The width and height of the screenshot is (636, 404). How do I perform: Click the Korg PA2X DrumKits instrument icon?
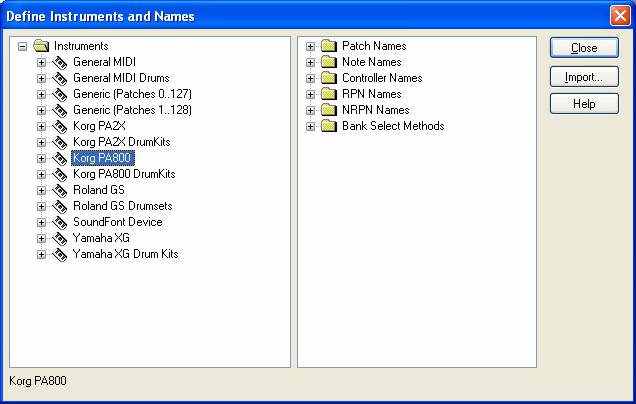pos(60,142)
